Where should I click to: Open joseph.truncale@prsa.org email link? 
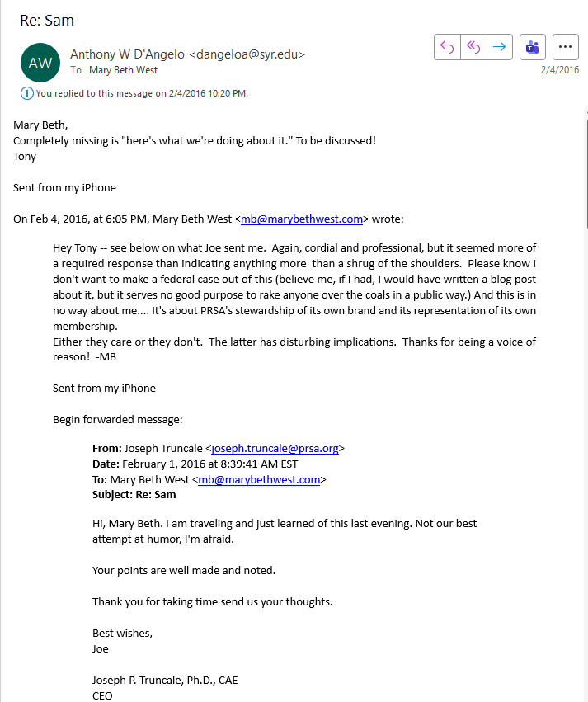coord(275,448)
